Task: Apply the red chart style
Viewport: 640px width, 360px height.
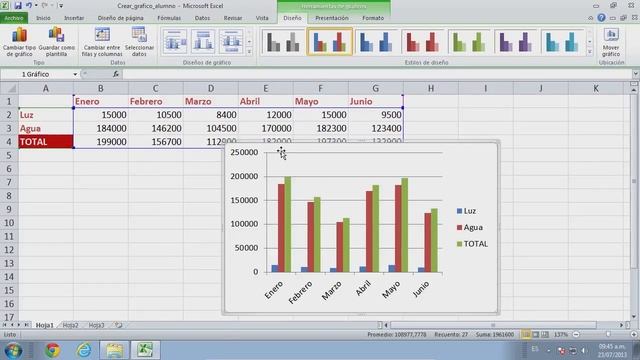Action: tap(422, 42)
